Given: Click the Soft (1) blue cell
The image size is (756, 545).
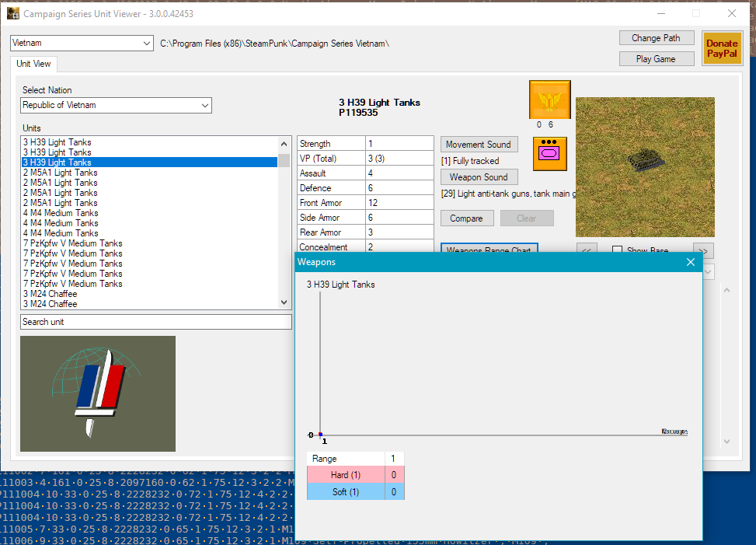Looking at the screenshot, I should point(346,492).
